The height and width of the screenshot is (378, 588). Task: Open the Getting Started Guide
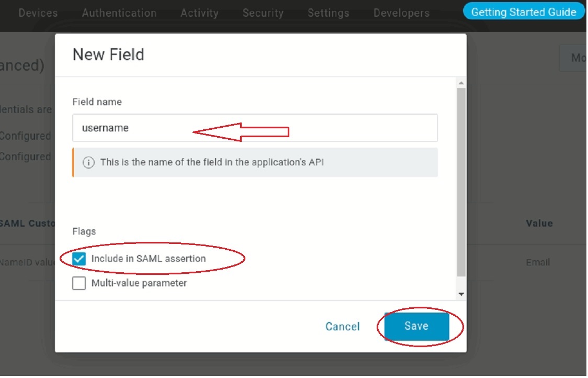click(524, 12)
